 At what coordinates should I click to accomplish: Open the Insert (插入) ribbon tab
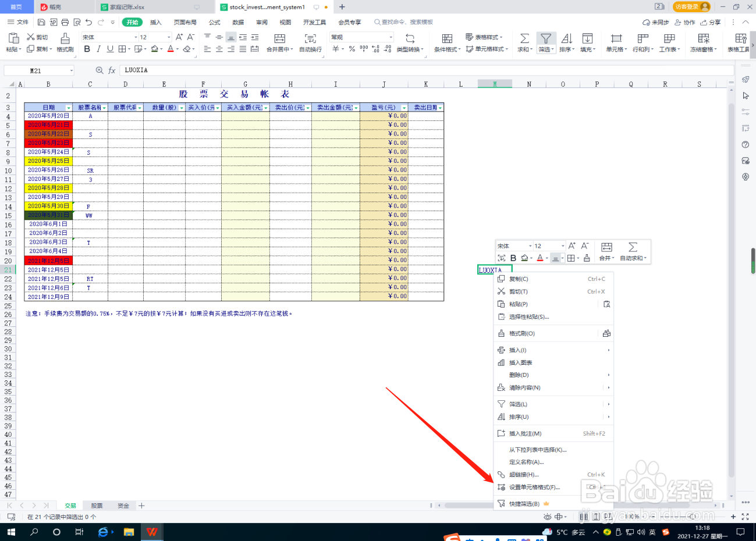click(156, 23)
